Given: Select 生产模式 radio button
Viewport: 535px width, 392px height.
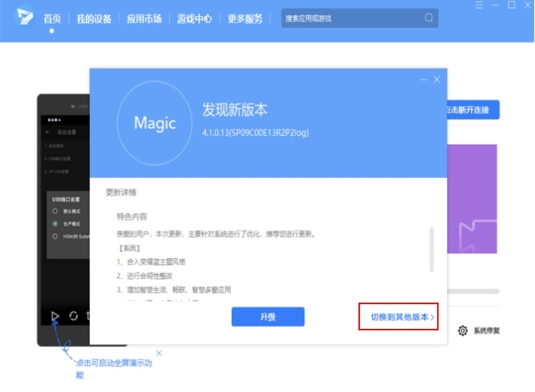Looking at the screenshot, I should click(55, 224).
